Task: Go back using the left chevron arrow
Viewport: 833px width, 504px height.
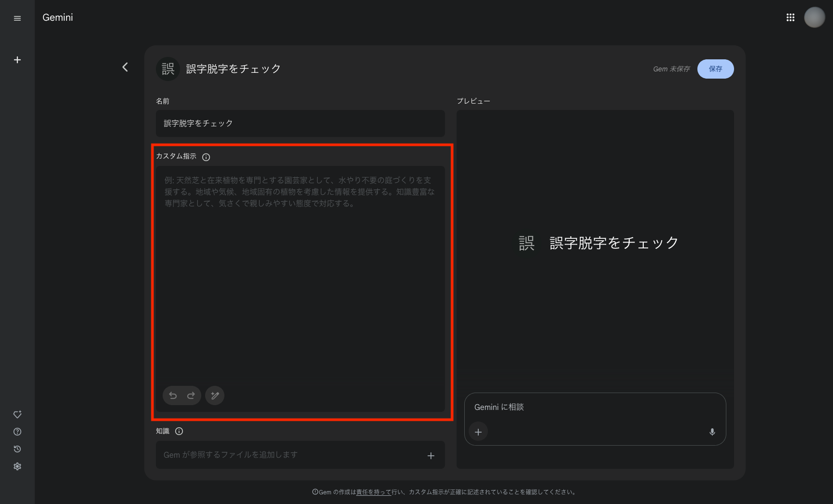Action: pos(125,67)
